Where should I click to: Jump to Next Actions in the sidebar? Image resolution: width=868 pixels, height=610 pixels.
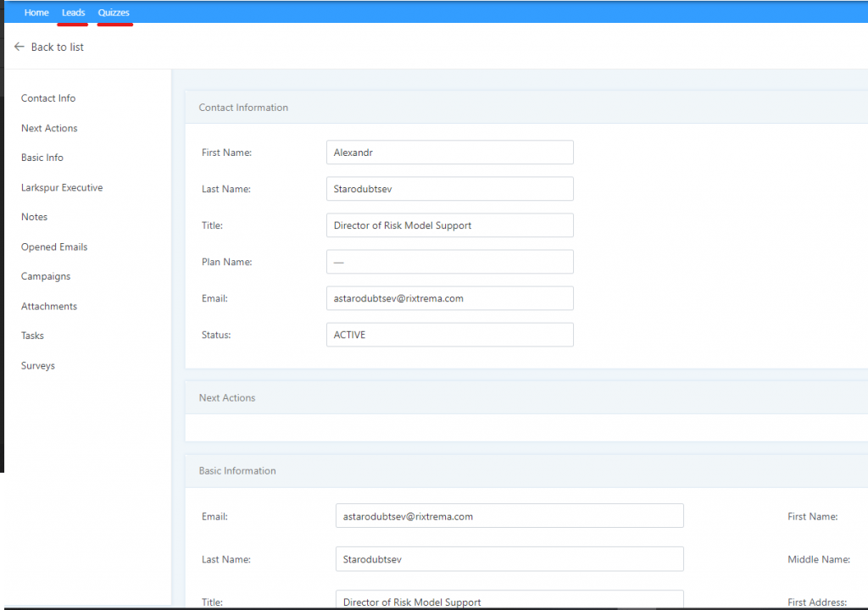click(x=49, y=128)
